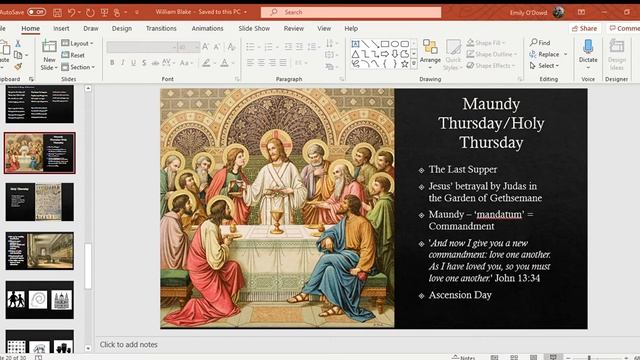
Task: Click the Clear All Formatting icon
Action: (231, 47)
